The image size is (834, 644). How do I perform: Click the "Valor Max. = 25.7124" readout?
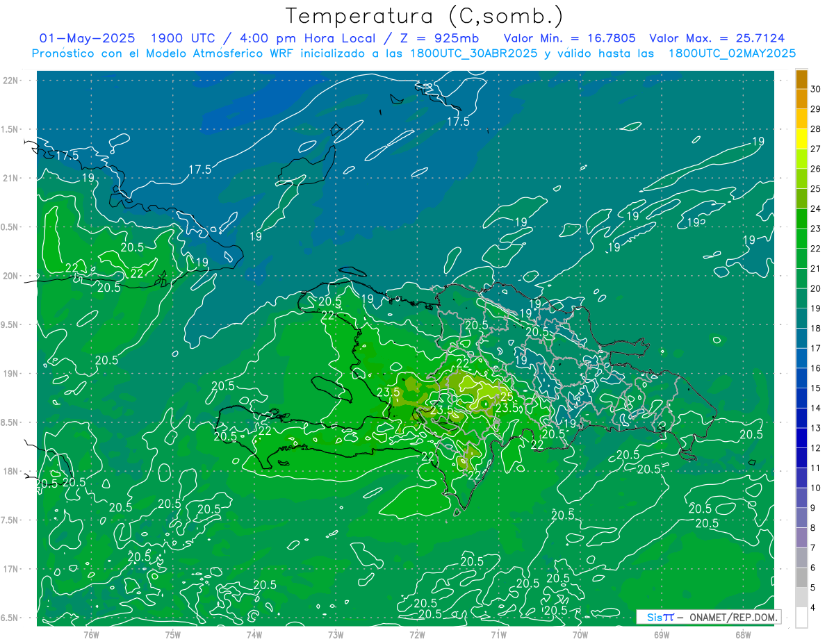point(717,38)
